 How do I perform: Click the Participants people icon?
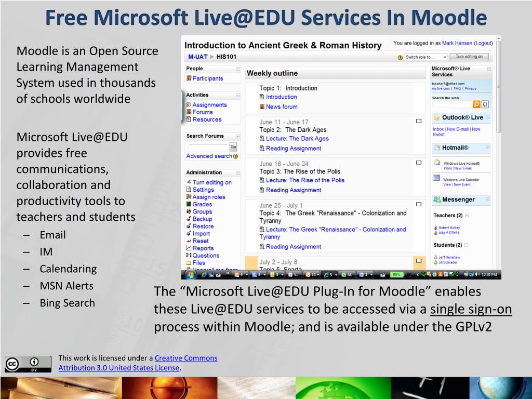(x=189, y=78)
